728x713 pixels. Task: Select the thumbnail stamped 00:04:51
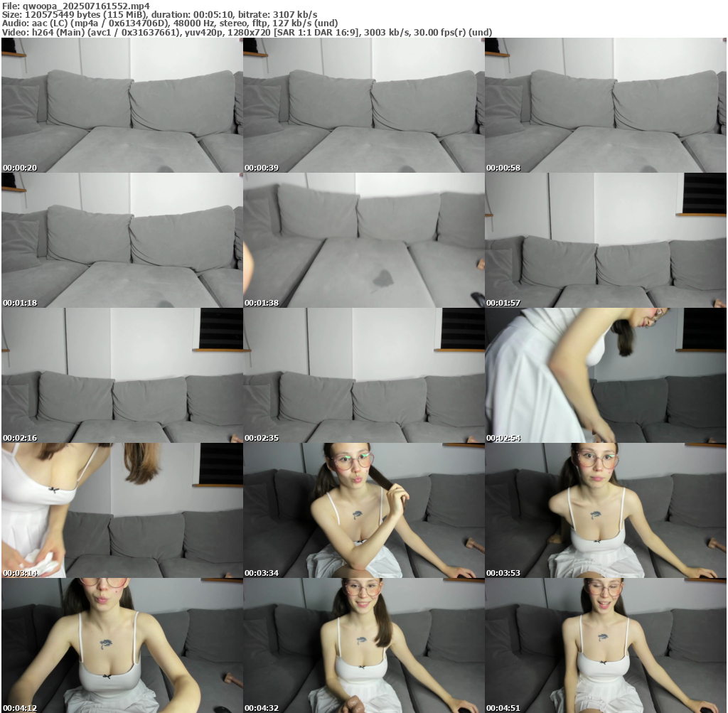click(606, 645)
